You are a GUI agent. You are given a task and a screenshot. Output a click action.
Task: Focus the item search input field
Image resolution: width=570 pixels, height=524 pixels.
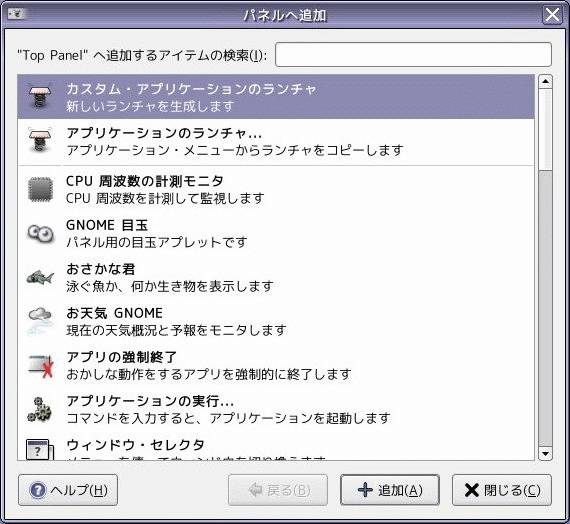tap(413, 55)
